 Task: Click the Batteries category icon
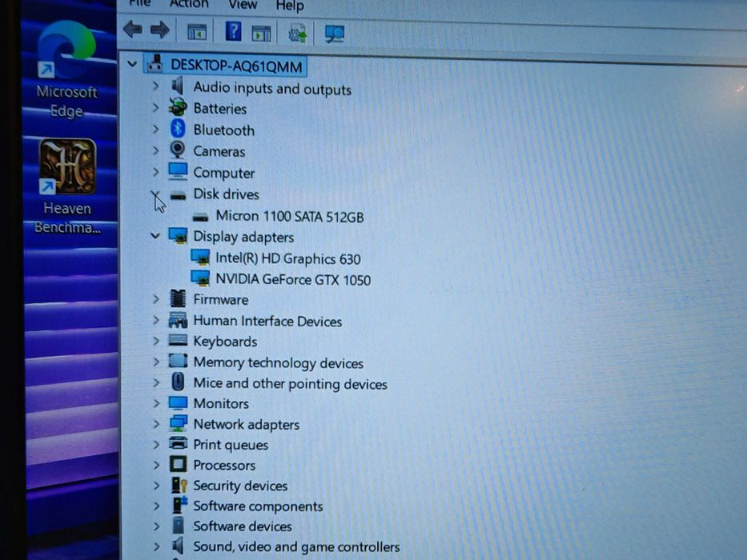point(178,107)
